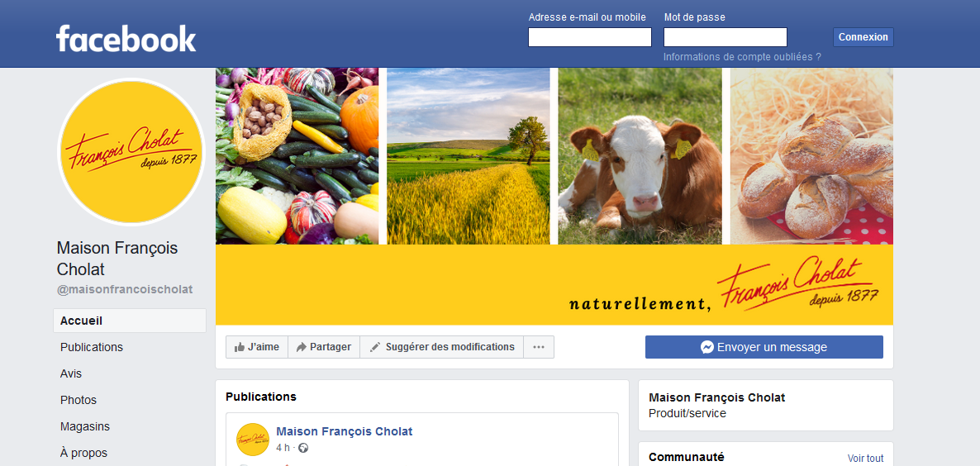Click Voir tout in Communauté
The image size is (980, 466).
(x=866, y=459)
